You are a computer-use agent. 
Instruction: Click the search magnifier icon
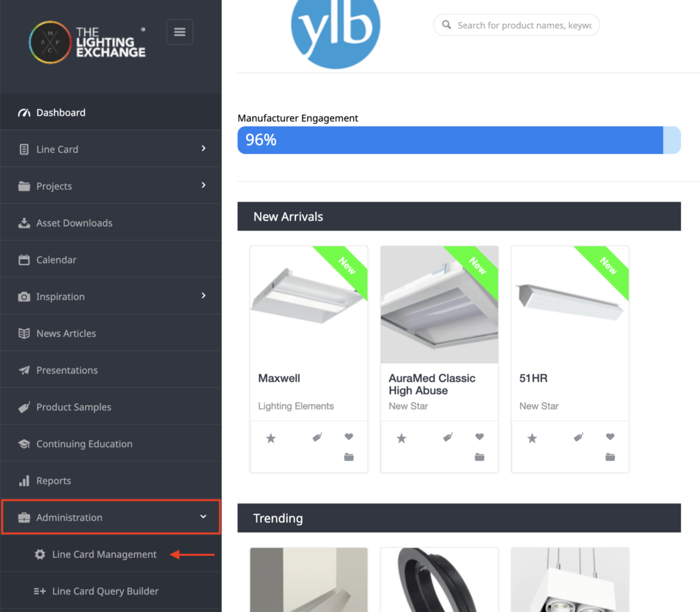point(446,25)
